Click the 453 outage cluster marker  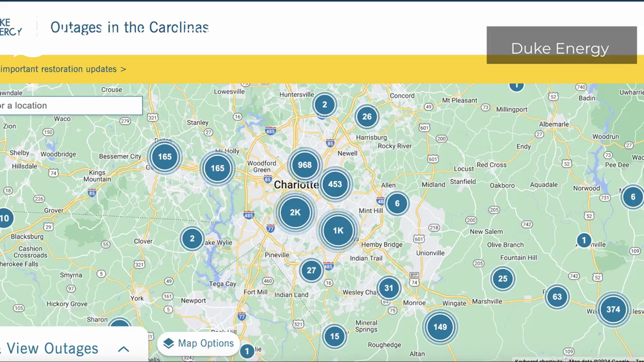click(335, 184)
